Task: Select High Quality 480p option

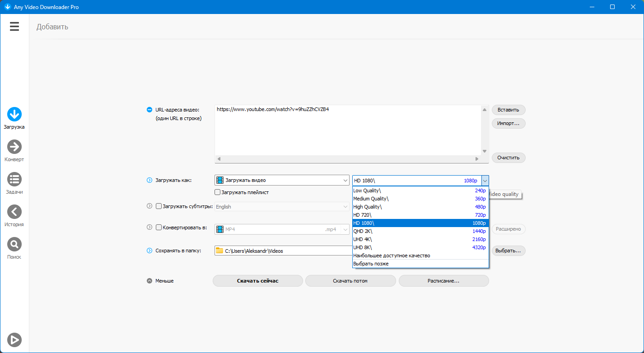Action: tap(420, 207)
